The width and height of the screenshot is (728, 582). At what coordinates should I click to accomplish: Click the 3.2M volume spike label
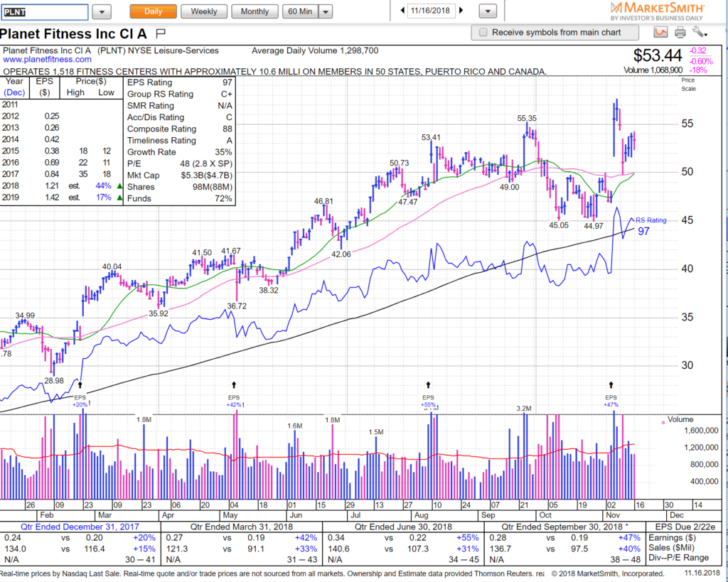[524, 409]
